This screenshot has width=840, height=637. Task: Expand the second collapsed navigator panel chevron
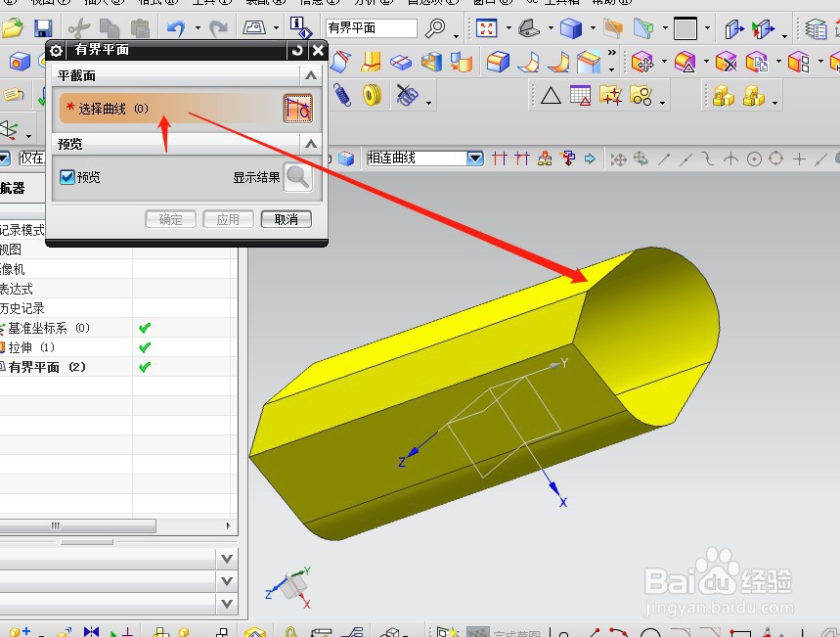[227, 581]
